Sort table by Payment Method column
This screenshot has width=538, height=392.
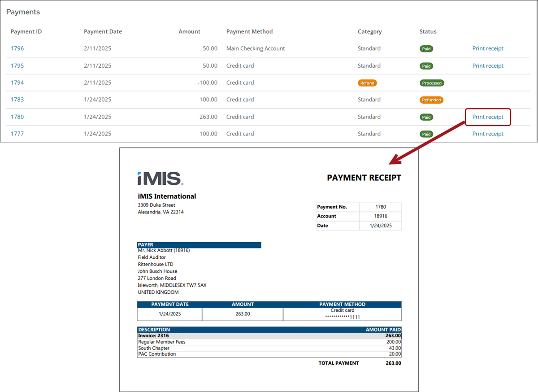(249, 31)
